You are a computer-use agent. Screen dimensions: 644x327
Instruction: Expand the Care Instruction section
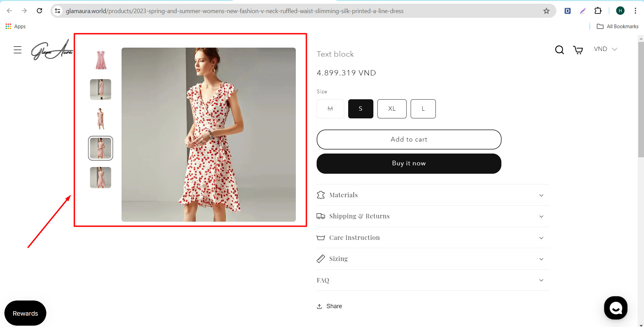point(433,238)
